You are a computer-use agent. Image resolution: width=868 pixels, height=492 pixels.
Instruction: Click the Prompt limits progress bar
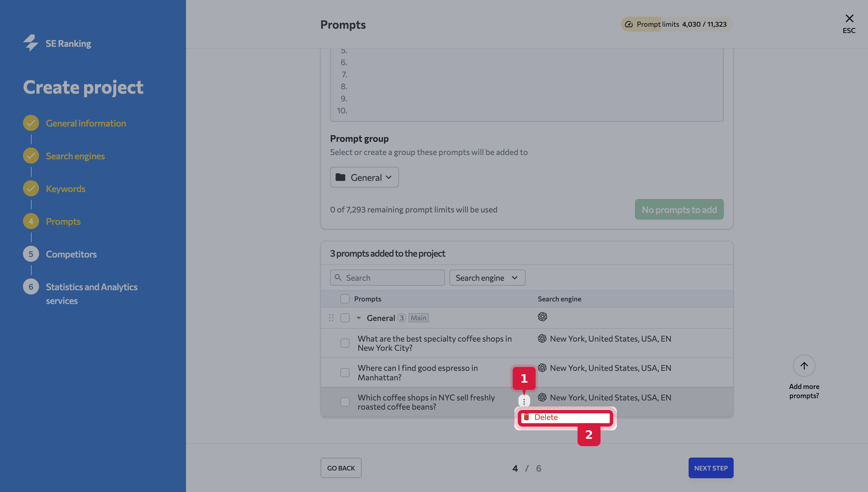coord(677,24)
